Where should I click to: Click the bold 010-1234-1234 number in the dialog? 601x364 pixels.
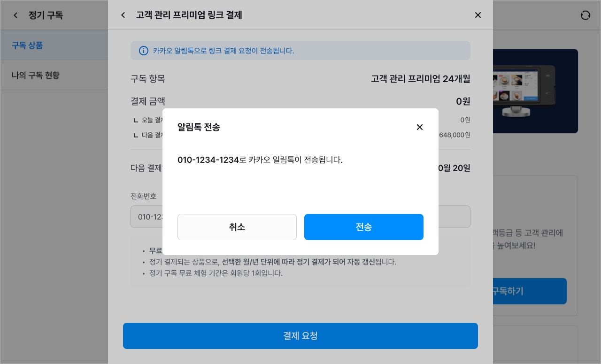[x=208, y=160]
